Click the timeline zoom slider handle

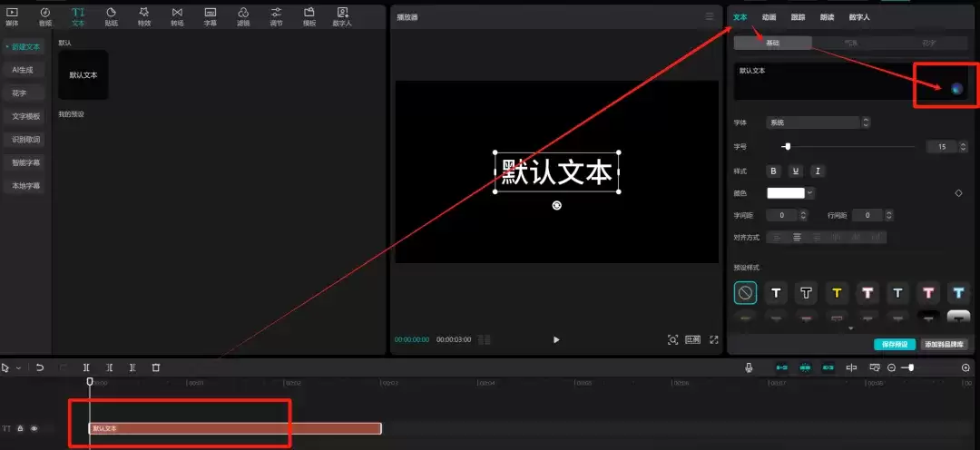(x=911, y=367)
